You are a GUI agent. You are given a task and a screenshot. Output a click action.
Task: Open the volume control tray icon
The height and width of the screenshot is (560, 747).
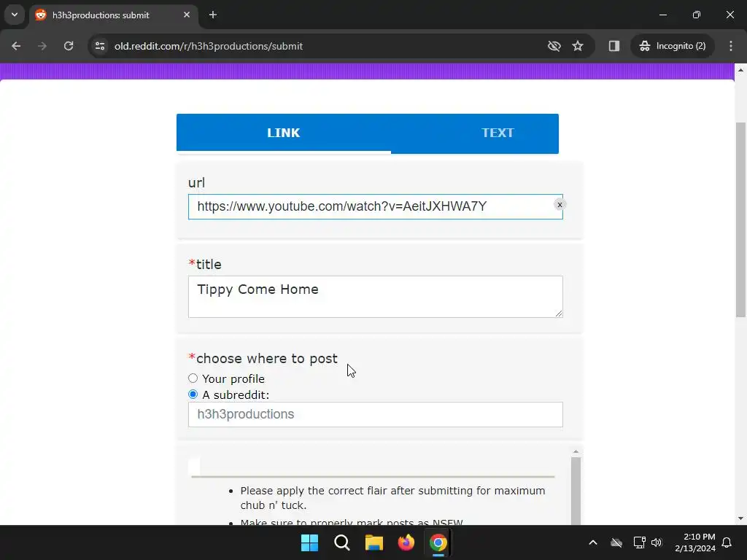[657, 542]
